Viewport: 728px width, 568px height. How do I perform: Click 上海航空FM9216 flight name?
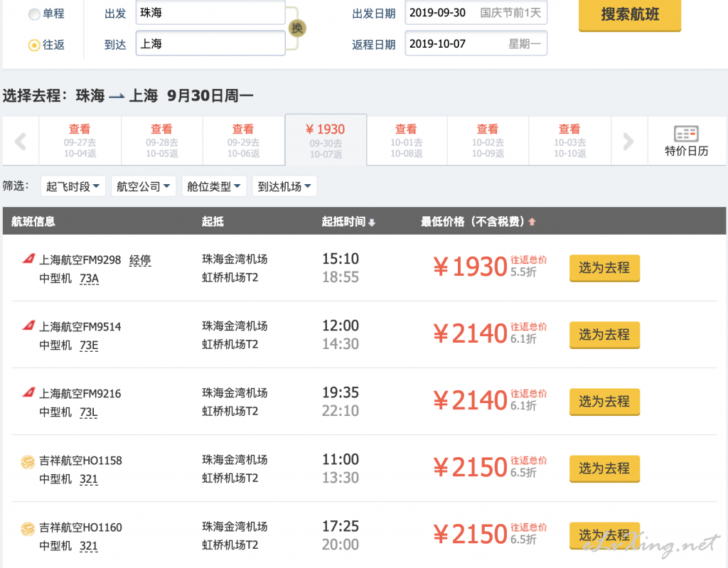[80, 393]
